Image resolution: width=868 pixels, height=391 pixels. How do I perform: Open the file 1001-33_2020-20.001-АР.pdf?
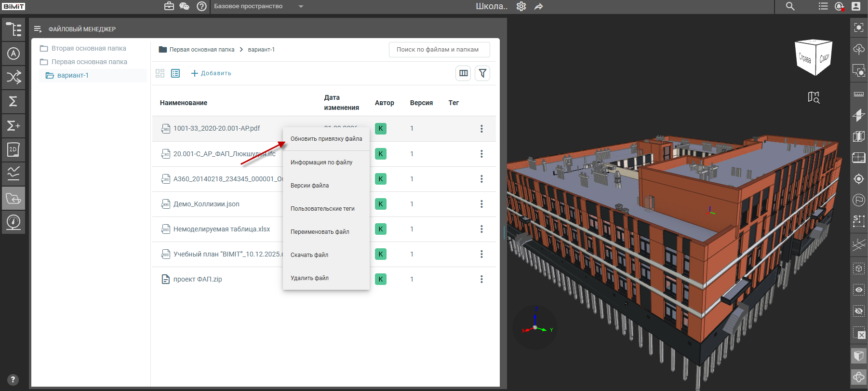click(216, 128)
